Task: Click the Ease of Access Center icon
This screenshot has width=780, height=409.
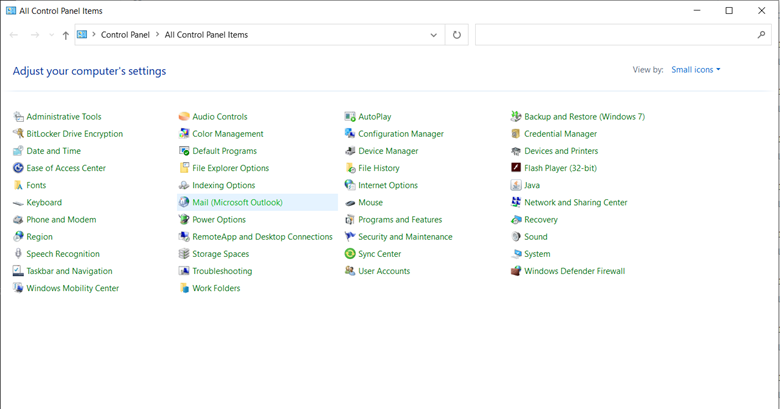Action: point(18,168)
